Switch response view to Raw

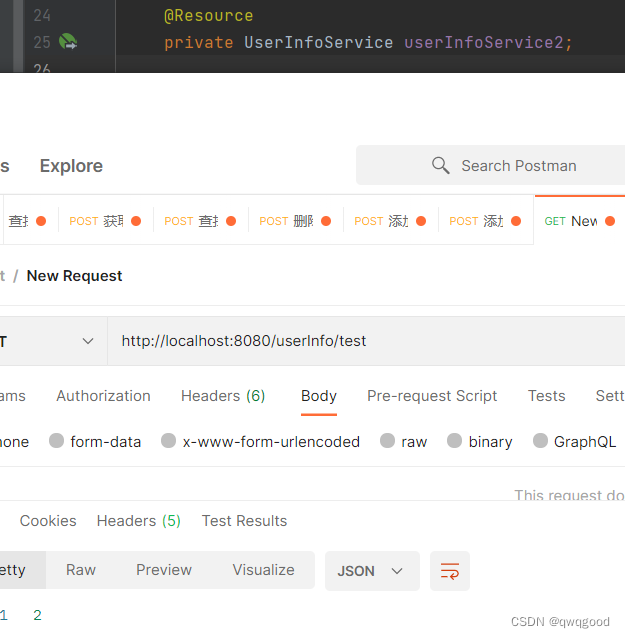tap(81, 570)
